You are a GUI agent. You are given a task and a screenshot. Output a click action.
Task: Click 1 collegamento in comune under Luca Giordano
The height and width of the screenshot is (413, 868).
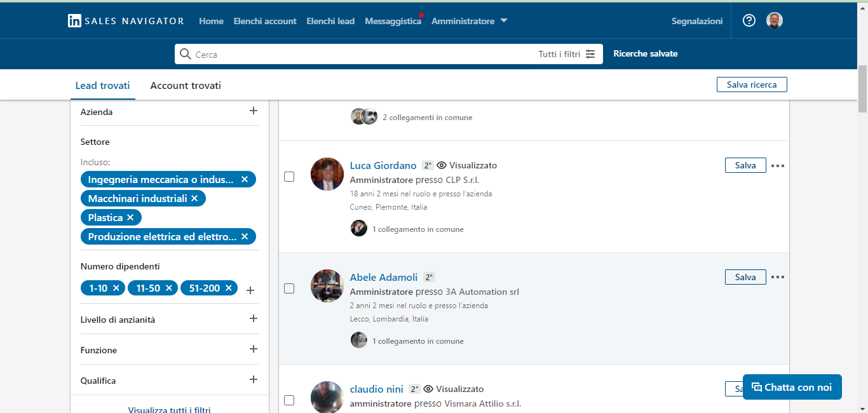coord(418,229)
